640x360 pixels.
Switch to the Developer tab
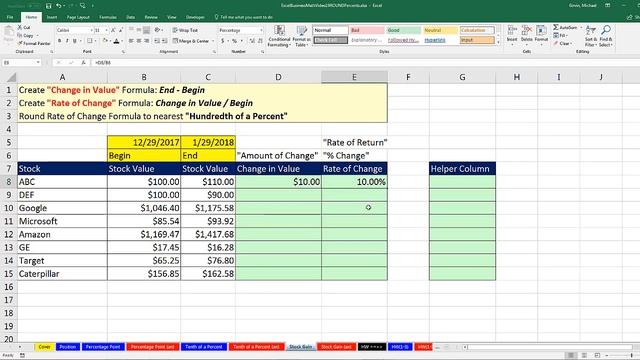(x=195, y=17)
